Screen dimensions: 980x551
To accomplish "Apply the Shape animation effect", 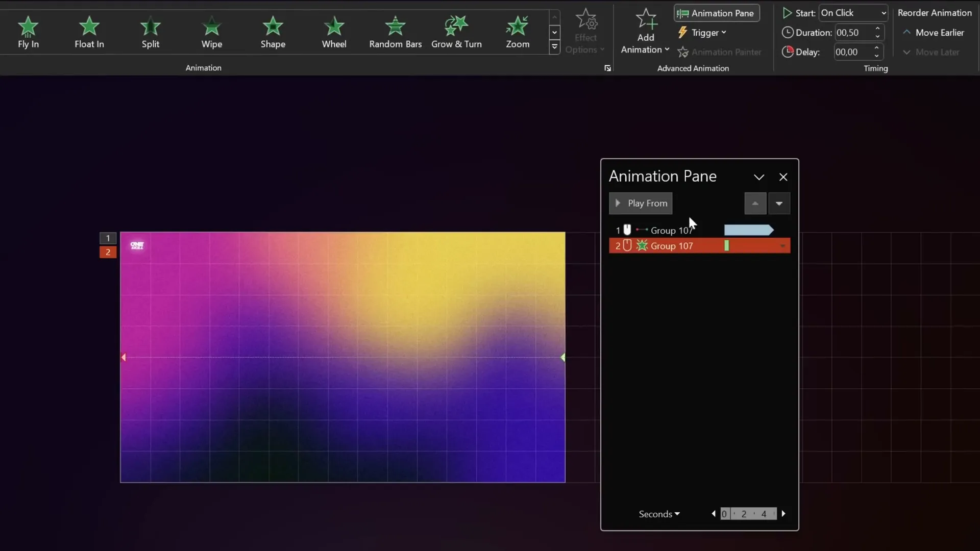I will 273,32.
